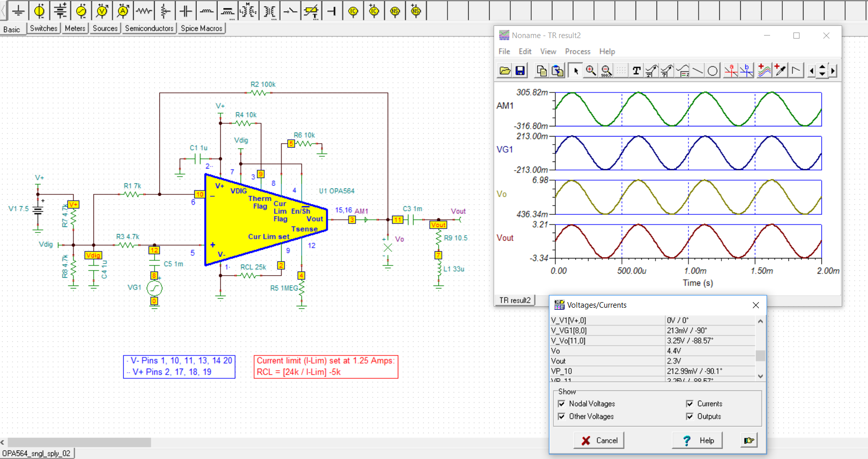Select the potentiometer component icon
This screenshot has height=459, width=868.
point(165,11)
